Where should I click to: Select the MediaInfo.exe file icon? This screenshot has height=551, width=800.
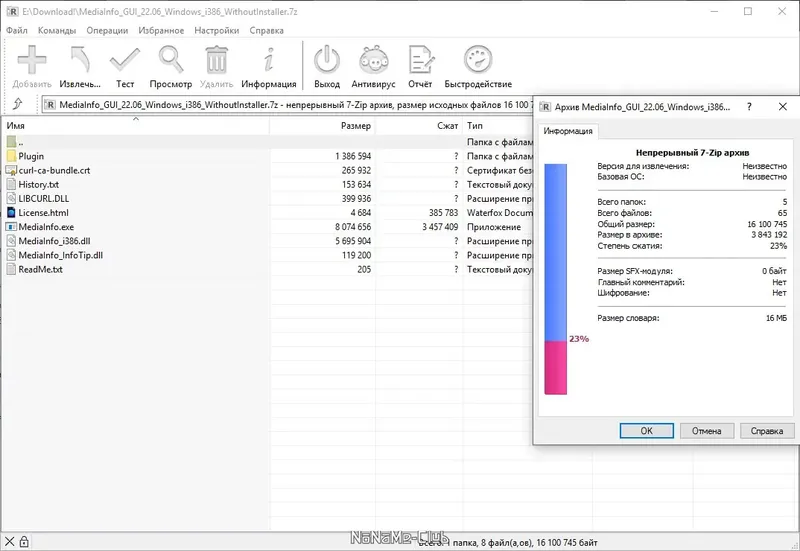(12, 227)
